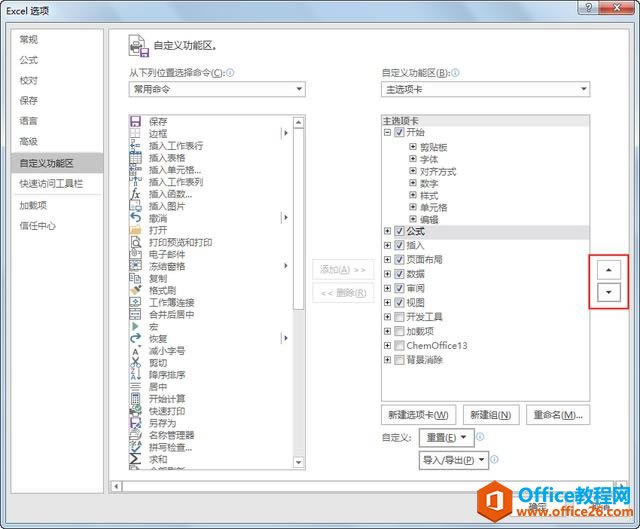640x529 pixels.
Task: Select the 合并后居中 icon
Action: point(135,314)
